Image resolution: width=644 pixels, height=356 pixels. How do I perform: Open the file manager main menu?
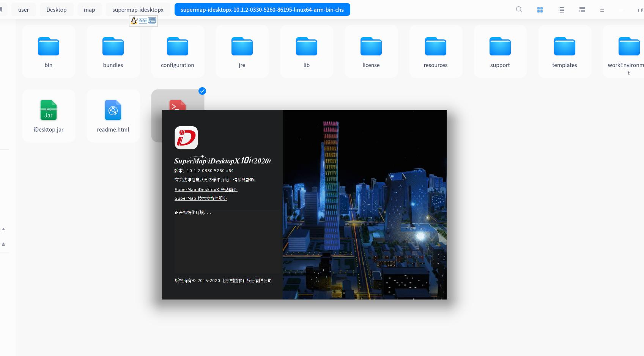click(602, 10)
